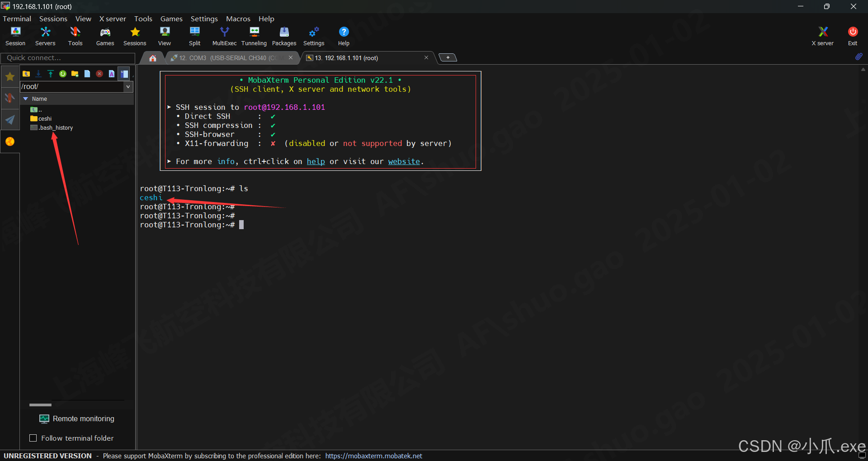
Task: Open the Terminal menu
Action: point(17,19)
